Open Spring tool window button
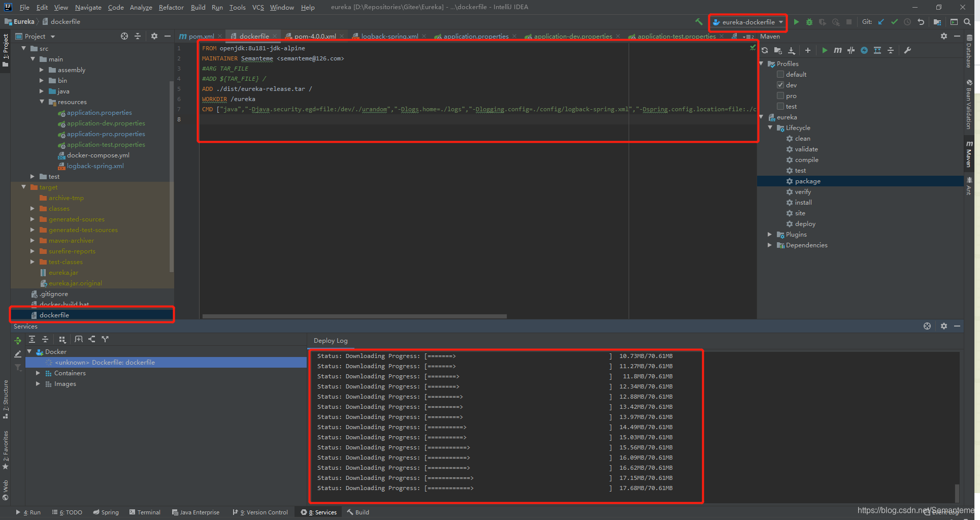The height and width of the screenshot is (520, 980). 106,512
